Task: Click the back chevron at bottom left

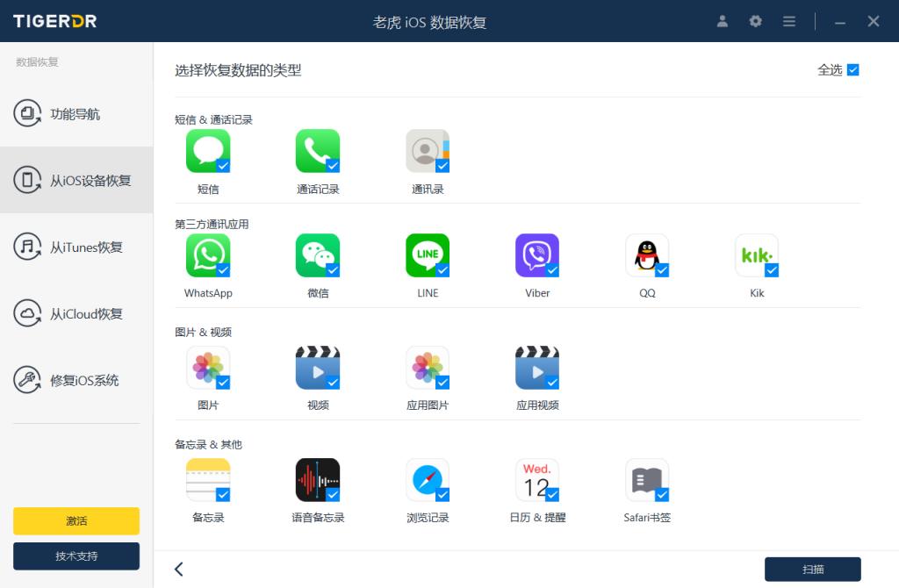Action: (x=179, y=569)
